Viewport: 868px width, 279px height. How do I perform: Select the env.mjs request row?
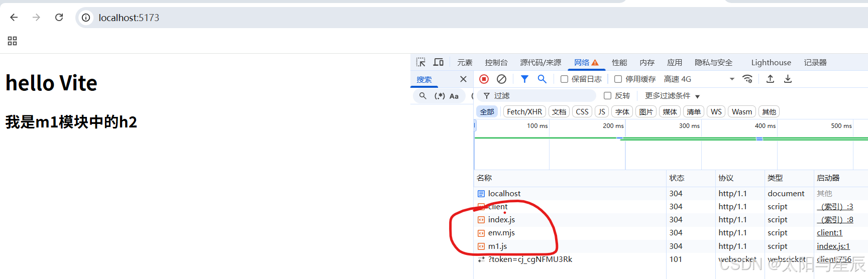pos(671,233)
